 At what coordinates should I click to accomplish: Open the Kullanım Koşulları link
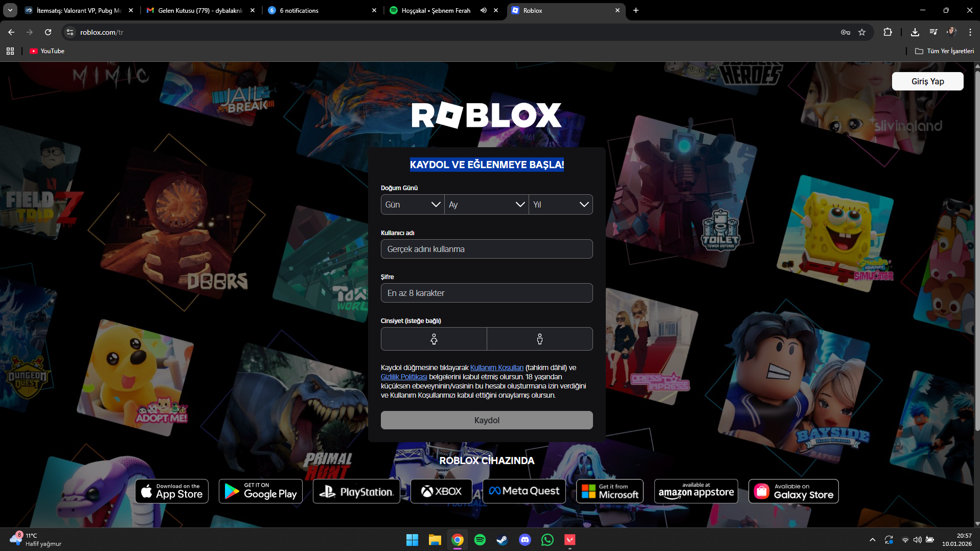(x=497, y=368)
